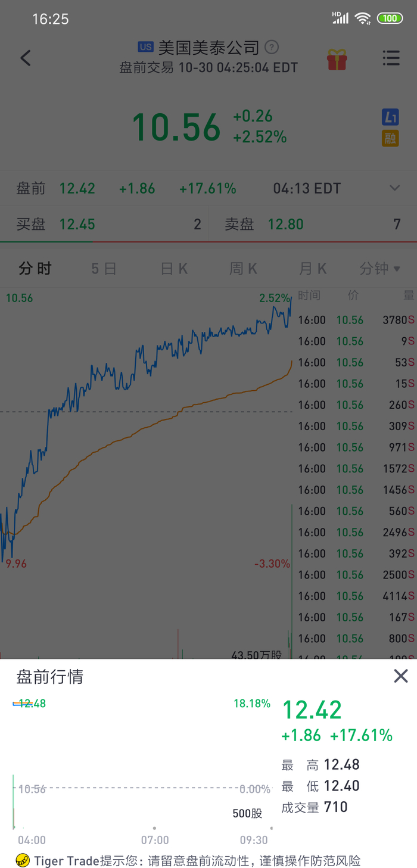Select the trade row with volume 971
Screen dimensions: 417x868
[356, 447]
